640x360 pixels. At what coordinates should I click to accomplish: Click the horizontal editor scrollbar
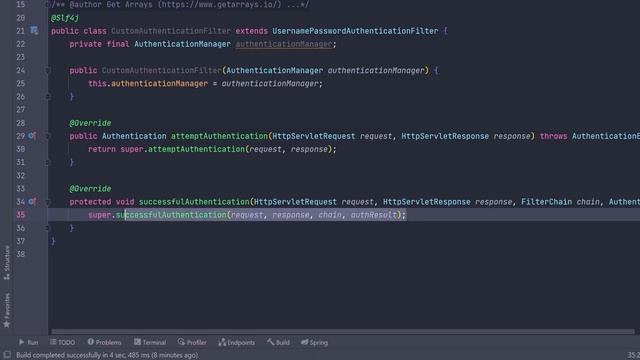342,332
